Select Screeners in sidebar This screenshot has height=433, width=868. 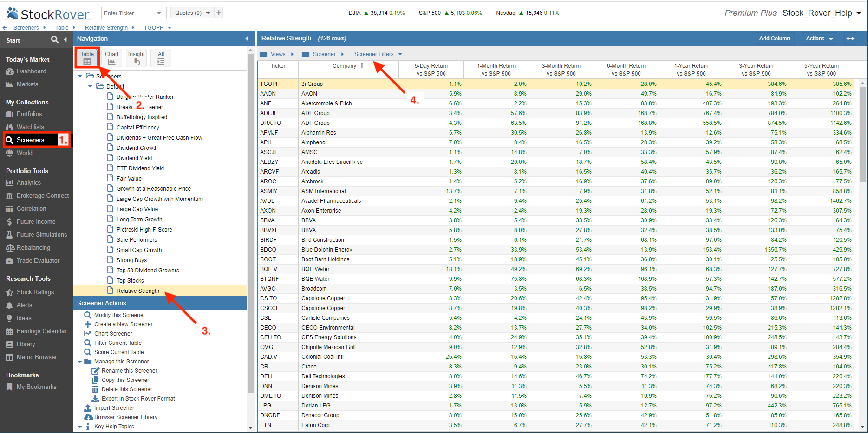30,140
